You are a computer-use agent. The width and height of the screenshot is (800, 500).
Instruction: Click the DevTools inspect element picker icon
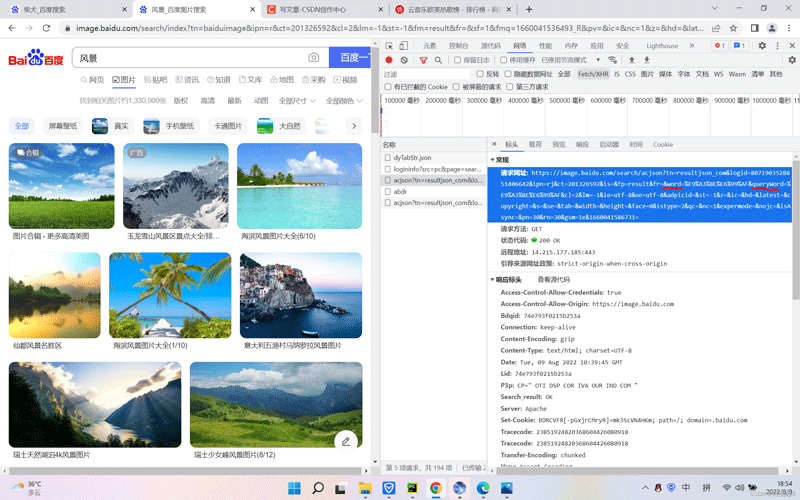tap(390, 46)
